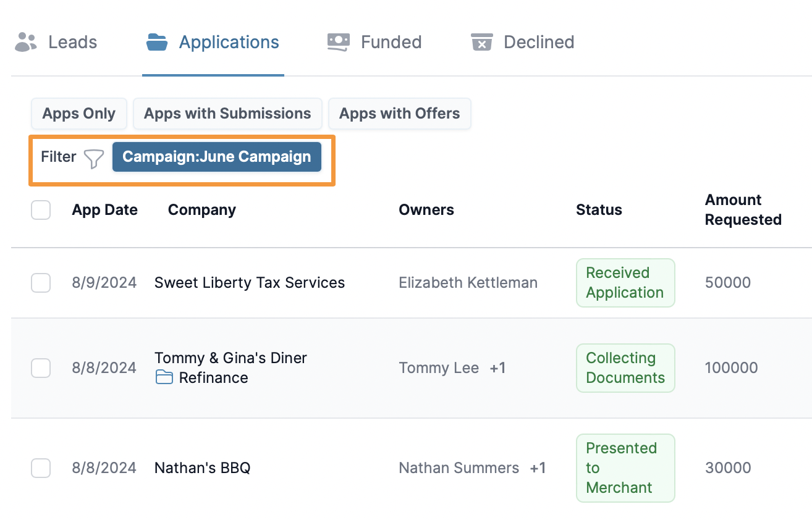
Task: Click the Refinance folder icon
Action: (164, 377)
